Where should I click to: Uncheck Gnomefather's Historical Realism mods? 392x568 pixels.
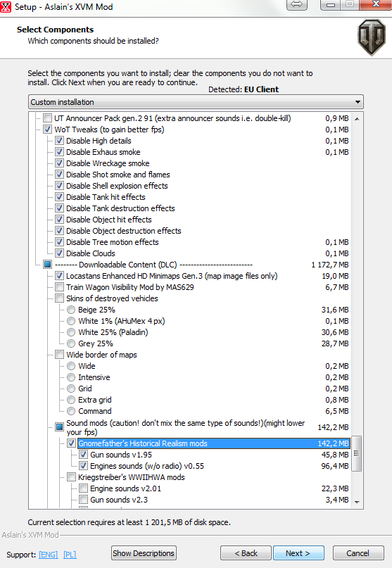(x=71, y=443)
